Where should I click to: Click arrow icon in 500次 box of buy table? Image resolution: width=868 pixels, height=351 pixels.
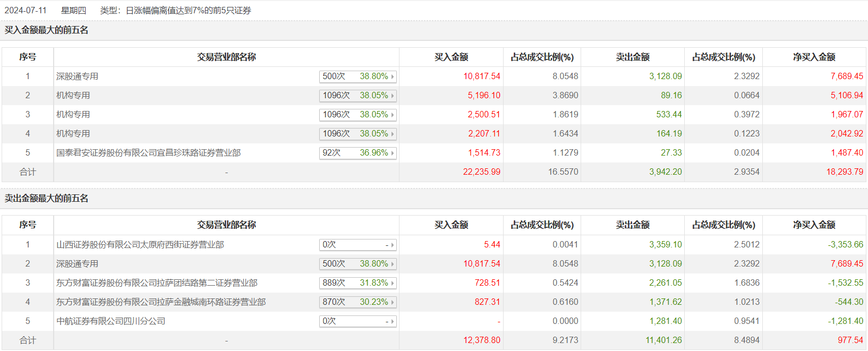(393, 77)
